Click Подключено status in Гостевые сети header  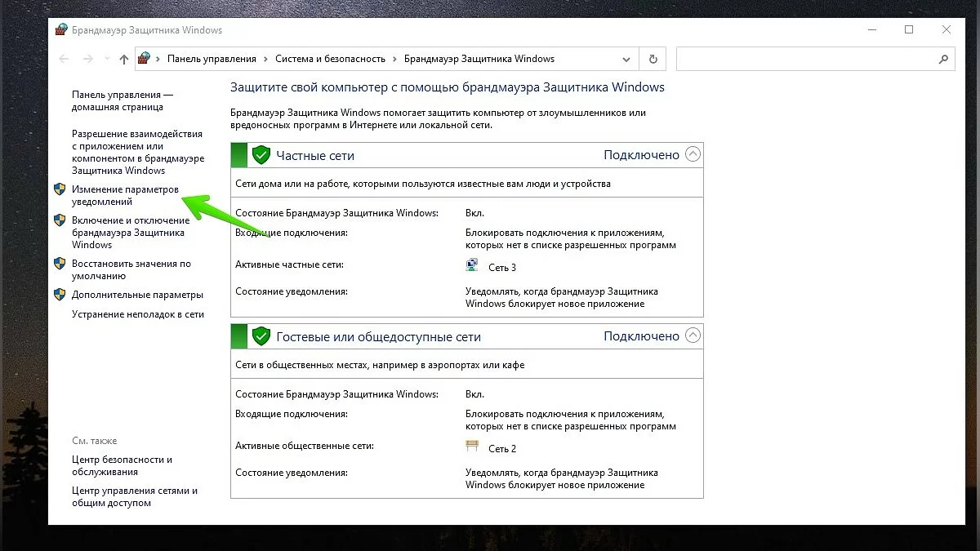641,335
